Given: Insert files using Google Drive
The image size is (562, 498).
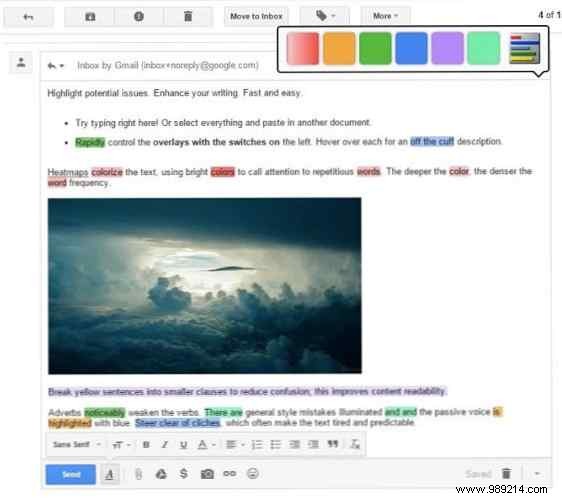Looking at the screenshot, I should [161, 474].
